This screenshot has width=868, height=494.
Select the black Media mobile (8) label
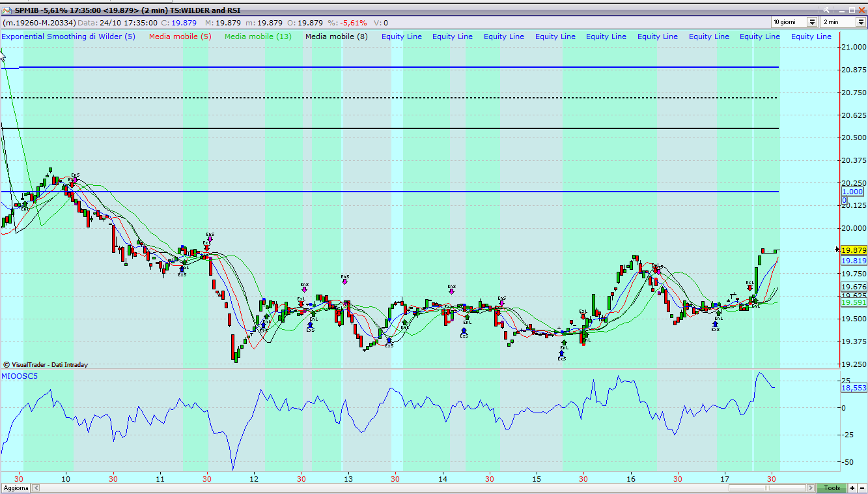337,36
